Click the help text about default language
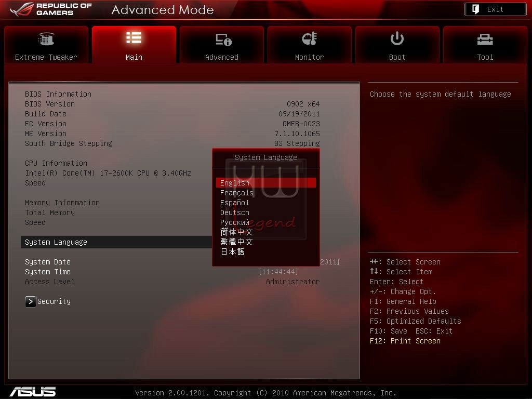This screenshot has height=399, width=532. [441, 94]
